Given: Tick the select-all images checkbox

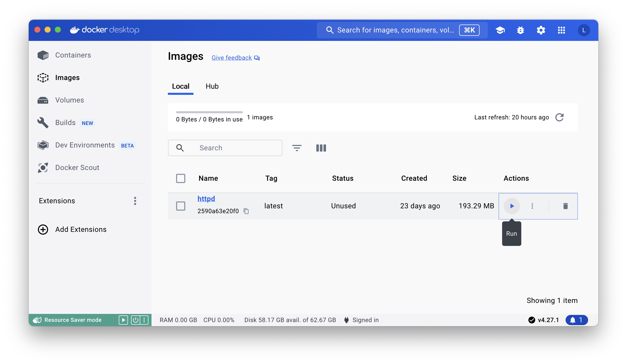Looking at the screenshot, I should click(x=181, y=178).
